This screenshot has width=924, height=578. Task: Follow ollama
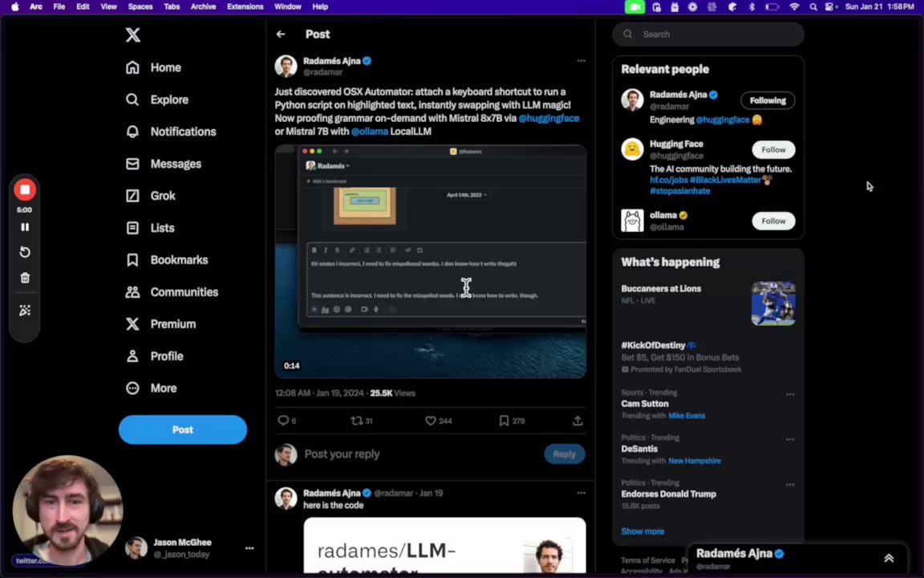coord(773,222)
